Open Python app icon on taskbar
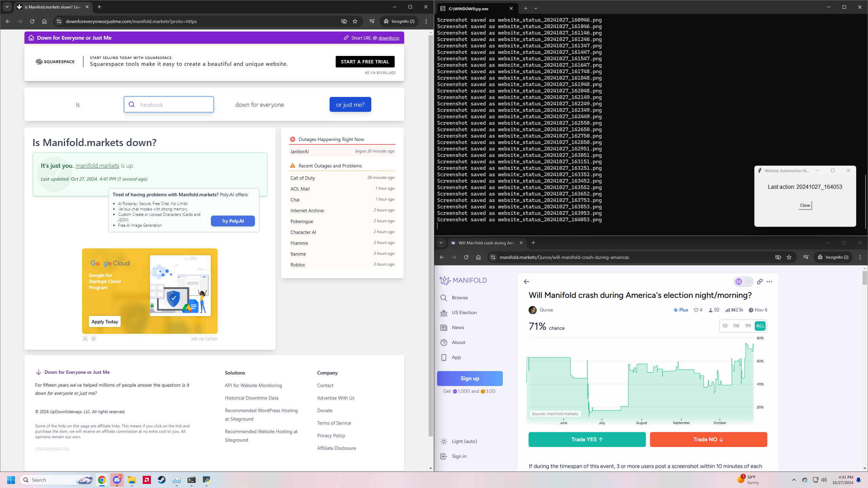This screenshot has height=488, width=868. coord(206,480)
